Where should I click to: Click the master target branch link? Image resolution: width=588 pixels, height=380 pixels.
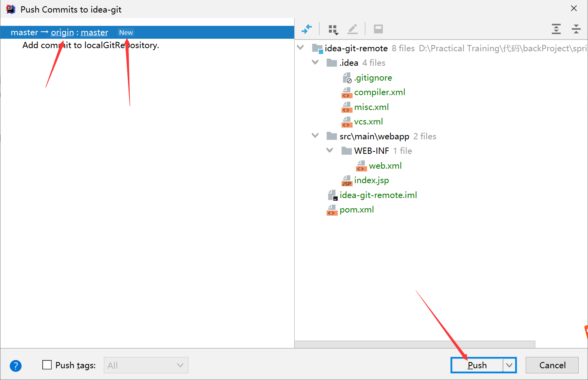point(94,32)
